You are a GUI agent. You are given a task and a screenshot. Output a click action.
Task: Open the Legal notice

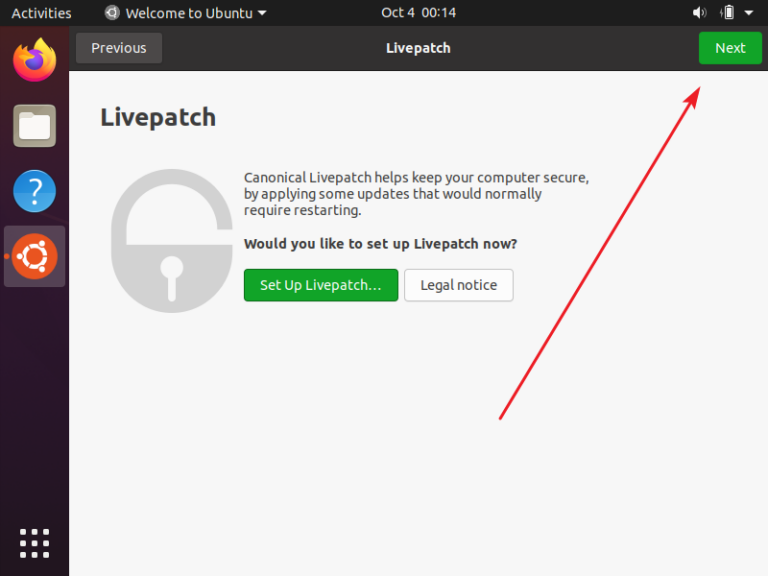pos(458,285)
